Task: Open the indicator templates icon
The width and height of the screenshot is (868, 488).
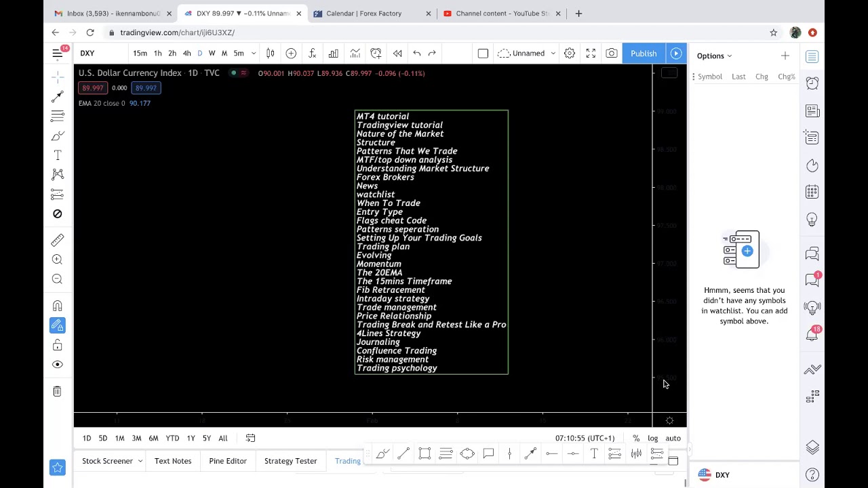Action: click(x=355, y=54)
